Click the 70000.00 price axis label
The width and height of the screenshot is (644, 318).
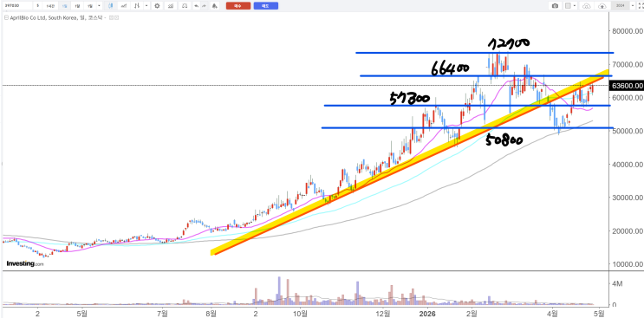click(x=628, y=64)
